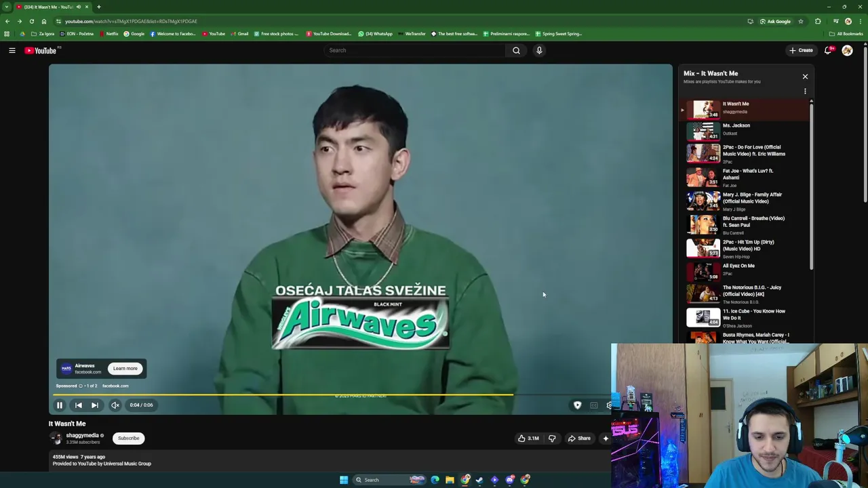Unmute the video with speaker icon
Viewport: 868px width, 488px height.
[115, 405]
